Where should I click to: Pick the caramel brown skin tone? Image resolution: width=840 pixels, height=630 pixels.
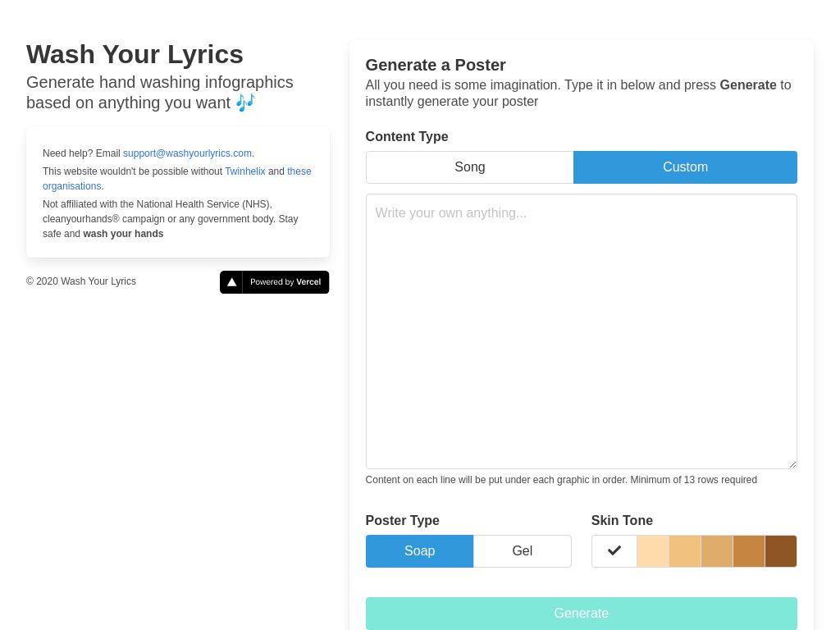click(749, 550)
